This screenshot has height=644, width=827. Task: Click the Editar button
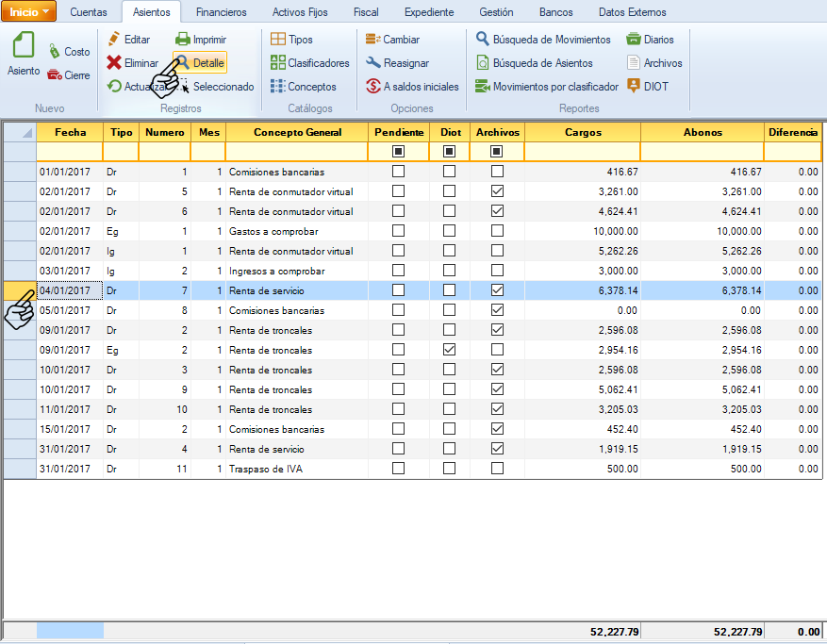[x=128, y=40]
